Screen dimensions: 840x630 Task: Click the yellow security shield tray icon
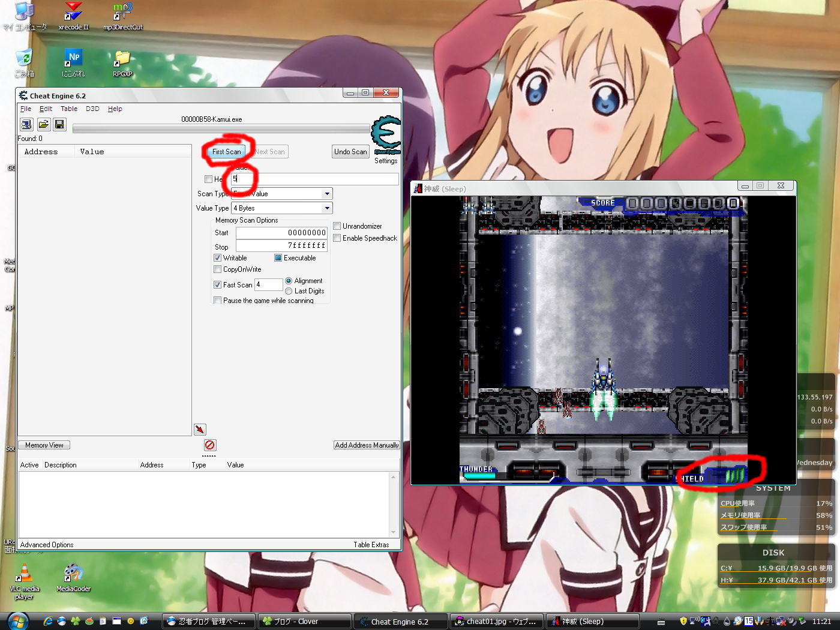683,621
